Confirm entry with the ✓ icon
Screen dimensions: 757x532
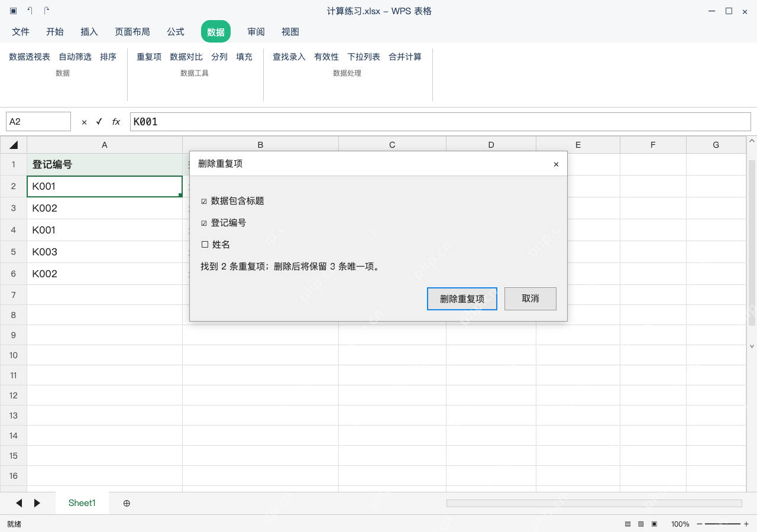pos(99,122)
